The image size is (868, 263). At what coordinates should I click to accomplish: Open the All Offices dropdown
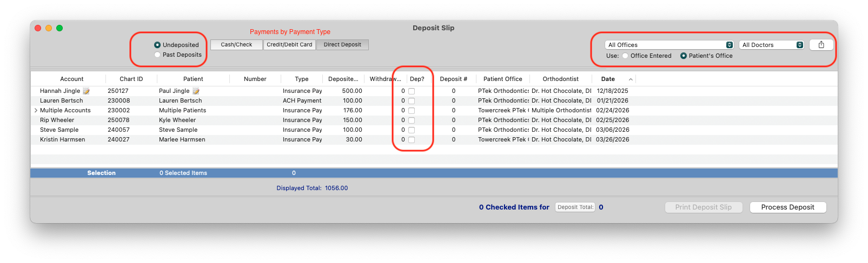point(670,45)
